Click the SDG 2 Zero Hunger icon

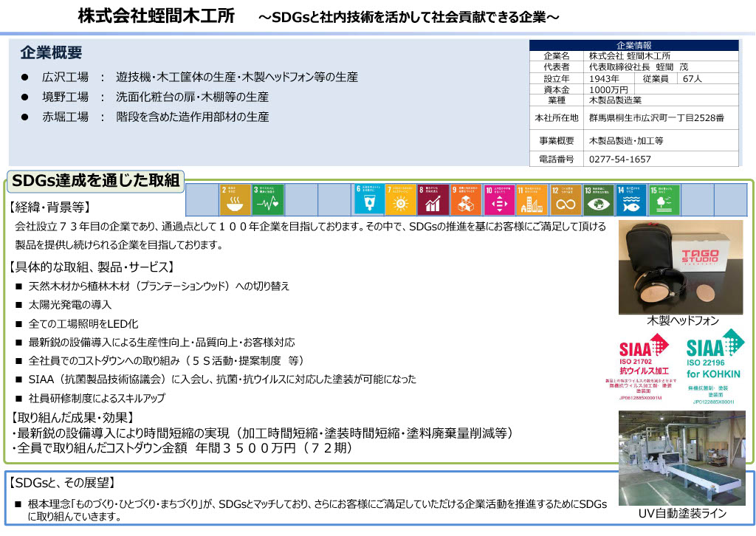click(x=235, y=199)
